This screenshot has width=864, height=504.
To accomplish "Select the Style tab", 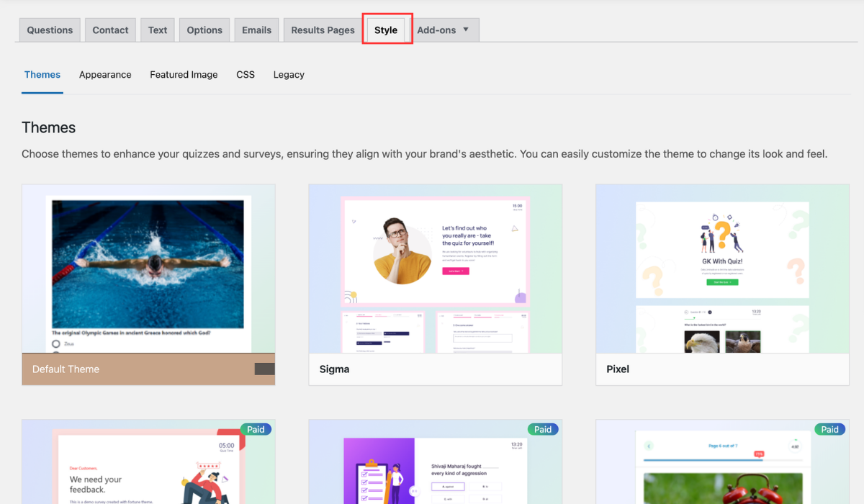I will (x=386, y=30).
